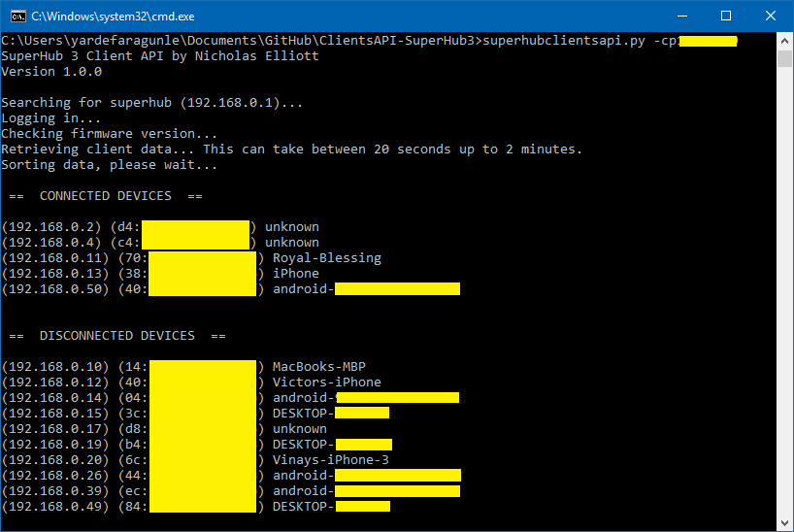Click the IP 192.168.0.4 entry

(51, 243)
